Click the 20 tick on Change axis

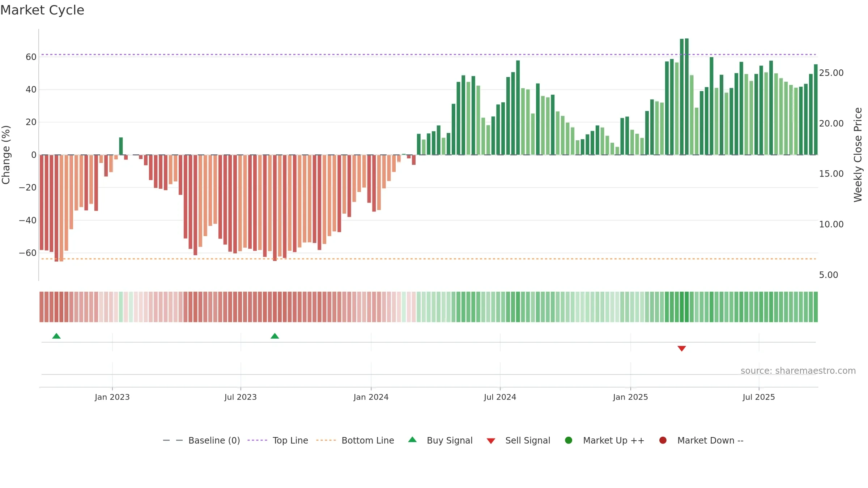tap(31, 122)
